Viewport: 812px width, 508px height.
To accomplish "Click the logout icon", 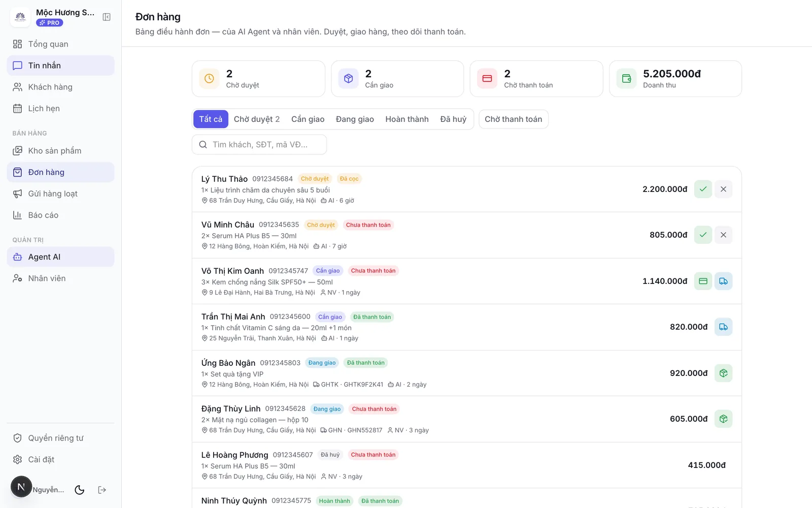I will tap(102, 490).
